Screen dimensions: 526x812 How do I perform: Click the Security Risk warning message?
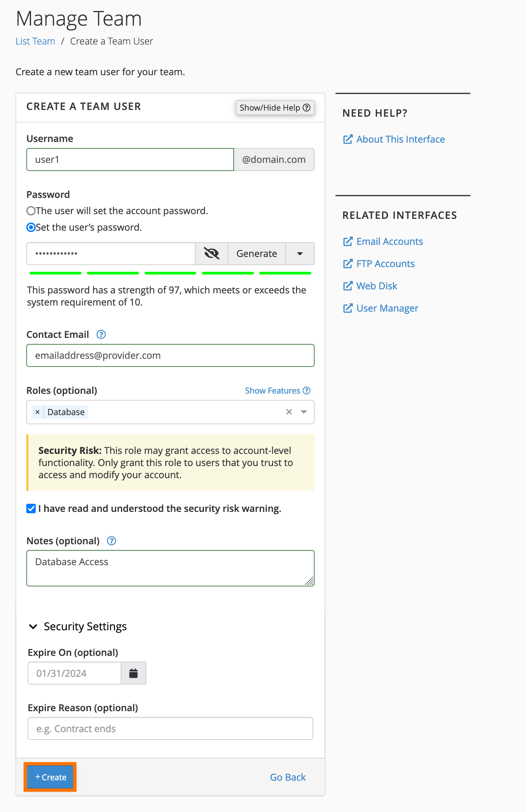pyautogui.click(x=170, y=463)
